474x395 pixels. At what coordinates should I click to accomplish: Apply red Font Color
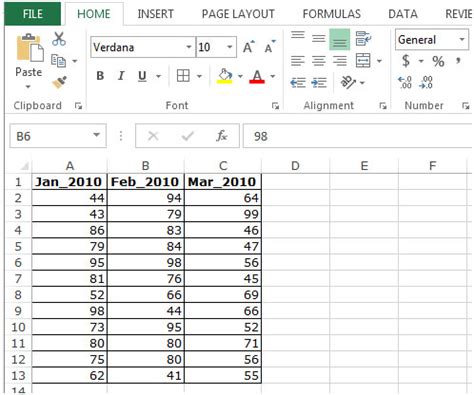tap(257, 76)
